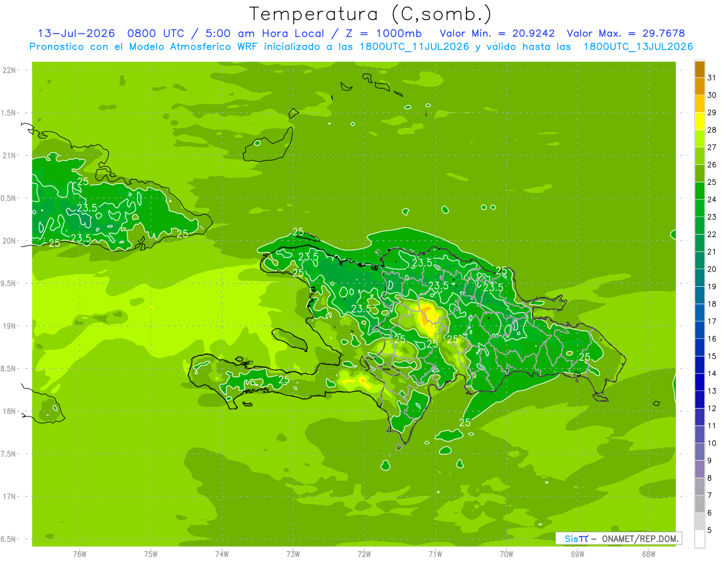Click the colorbar label '18'

712,304
